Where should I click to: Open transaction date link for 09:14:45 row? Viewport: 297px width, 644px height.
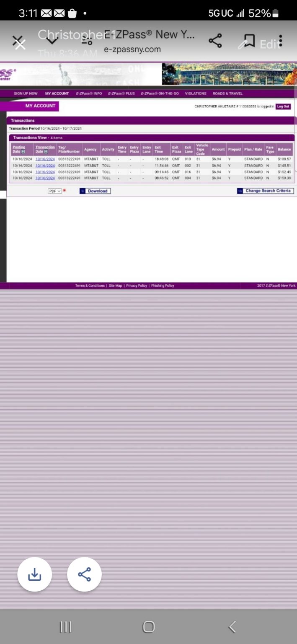click(x=45, y=172)
